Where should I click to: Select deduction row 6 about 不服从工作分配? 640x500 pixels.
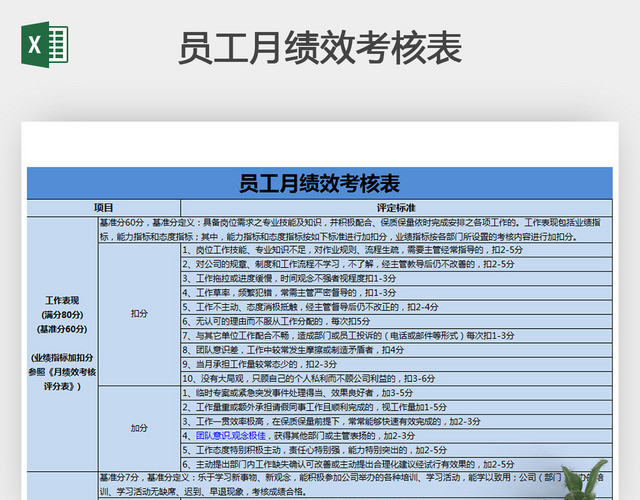pos(396,321)
